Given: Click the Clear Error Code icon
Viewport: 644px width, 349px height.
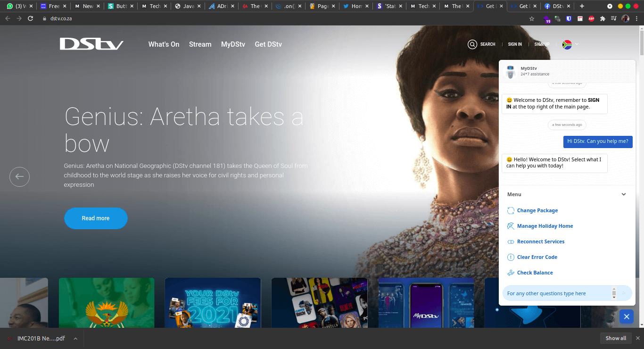Looking at the screenshot, I should coord(511,257).
